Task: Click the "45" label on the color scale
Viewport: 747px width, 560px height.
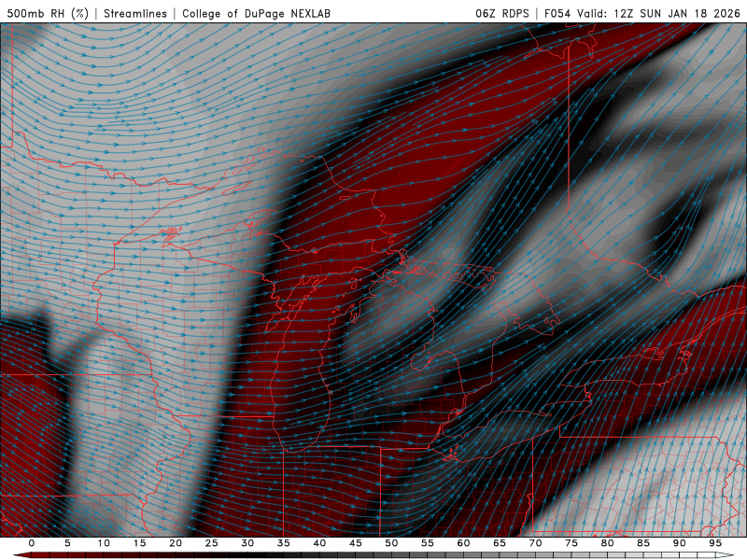Action: [356, 543]
